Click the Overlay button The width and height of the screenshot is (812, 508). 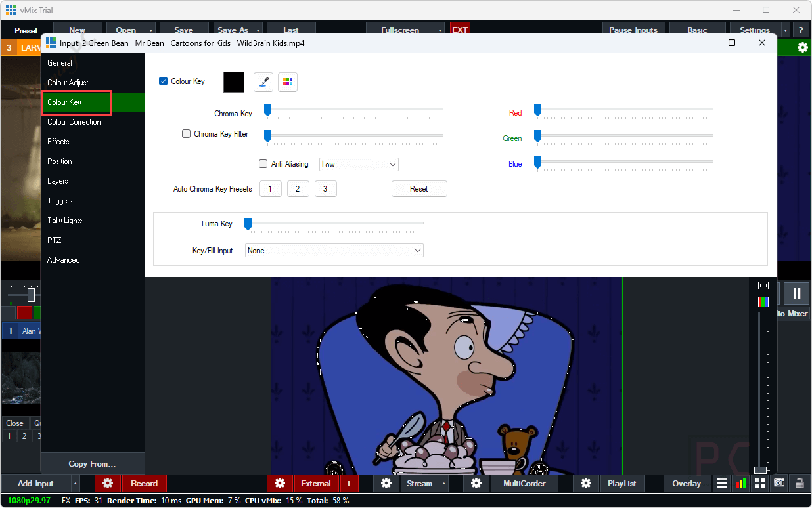pyautogui.click(x=687, y=484)
